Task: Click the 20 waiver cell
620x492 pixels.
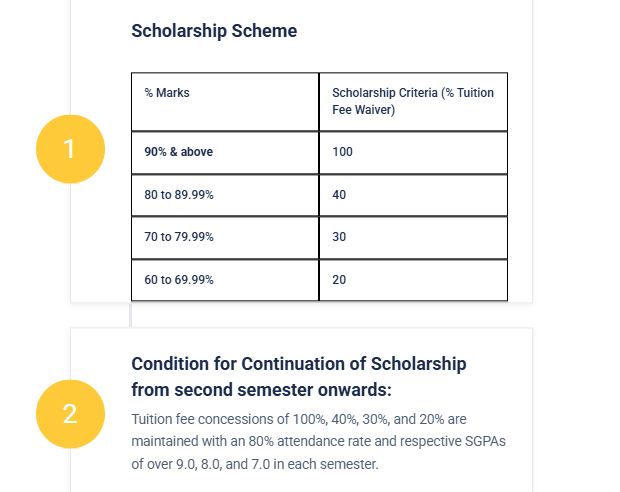Action: coord(413,280)
